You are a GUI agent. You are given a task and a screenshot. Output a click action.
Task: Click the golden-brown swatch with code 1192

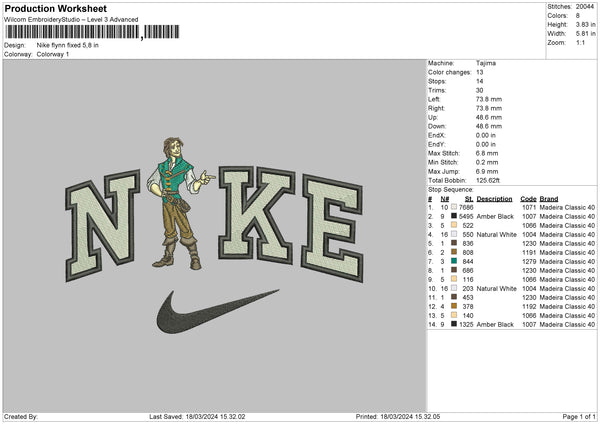(x=453, y=306)
